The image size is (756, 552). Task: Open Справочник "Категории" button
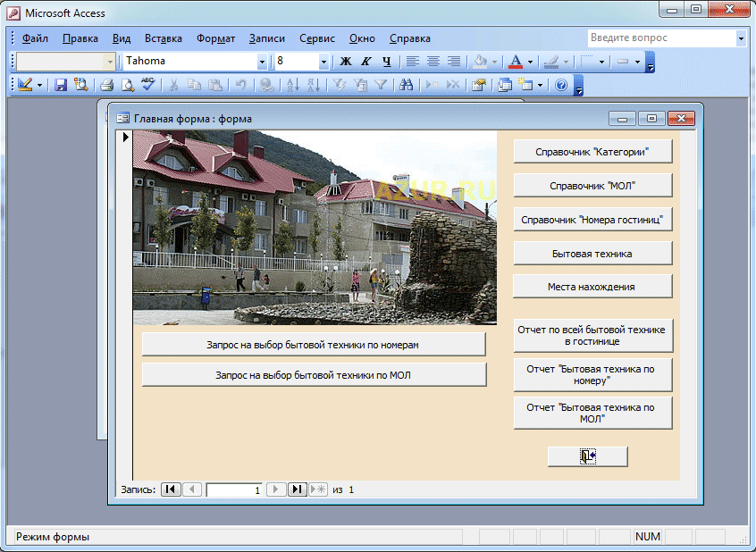point(592,152)
